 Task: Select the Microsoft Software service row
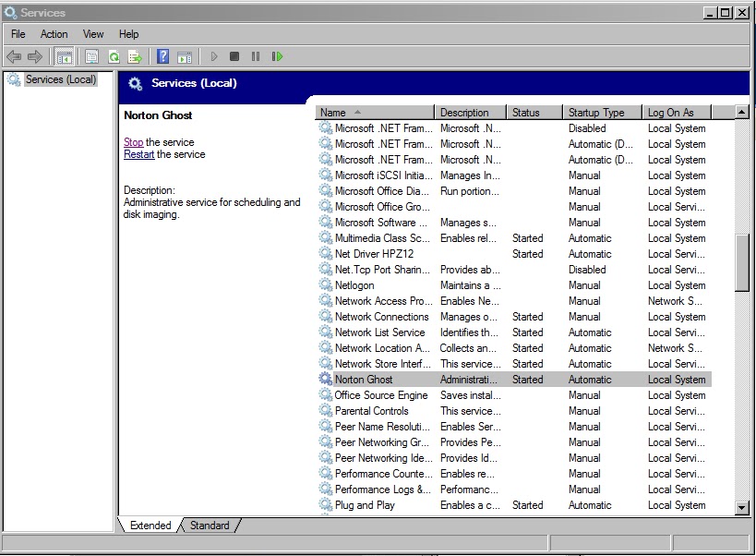tap(514, 223)
